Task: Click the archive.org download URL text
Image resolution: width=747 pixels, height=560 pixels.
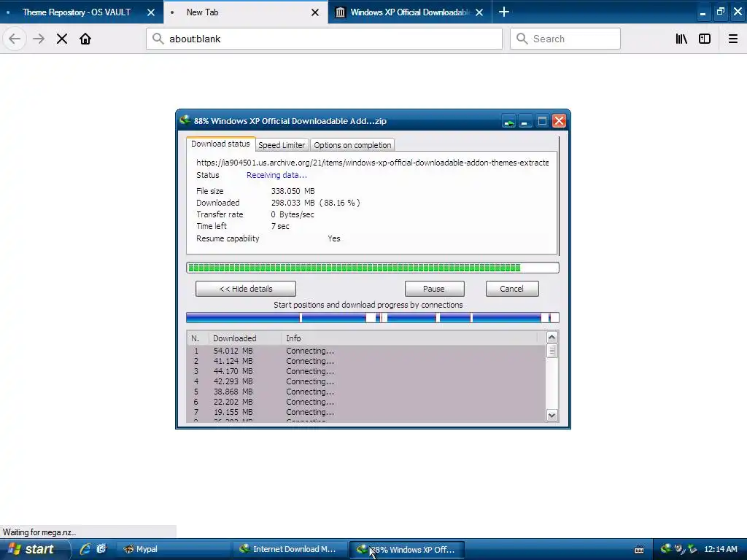Action: pyautogui.click(x=373, y=163)
